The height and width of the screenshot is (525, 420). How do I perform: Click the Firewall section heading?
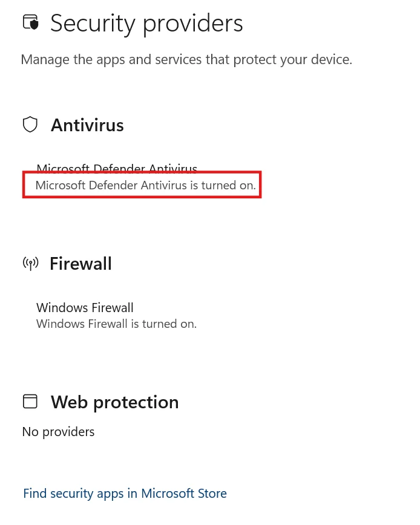[80, 264]
